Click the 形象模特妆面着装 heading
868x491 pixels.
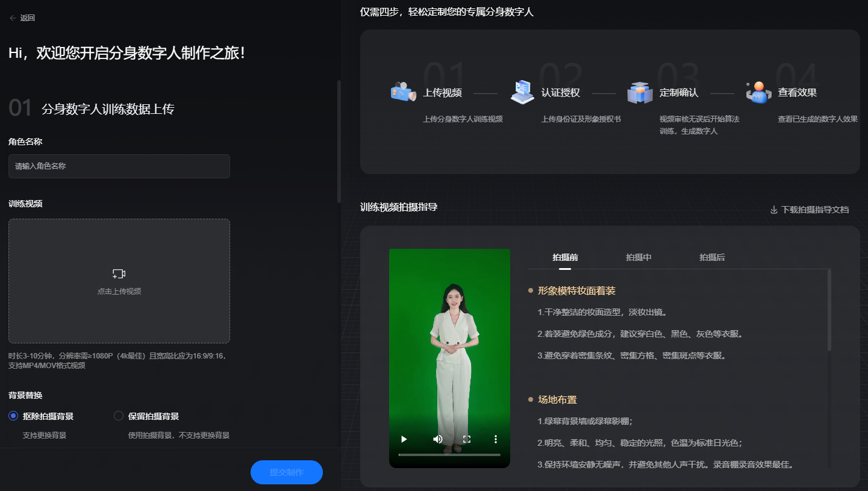click(x=576, y=291)
